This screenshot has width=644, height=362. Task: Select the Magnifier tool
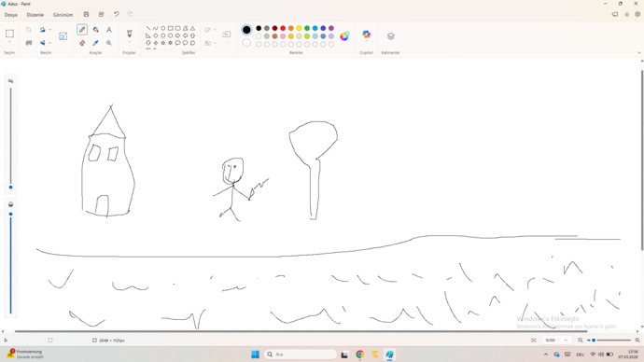point(109,43)
